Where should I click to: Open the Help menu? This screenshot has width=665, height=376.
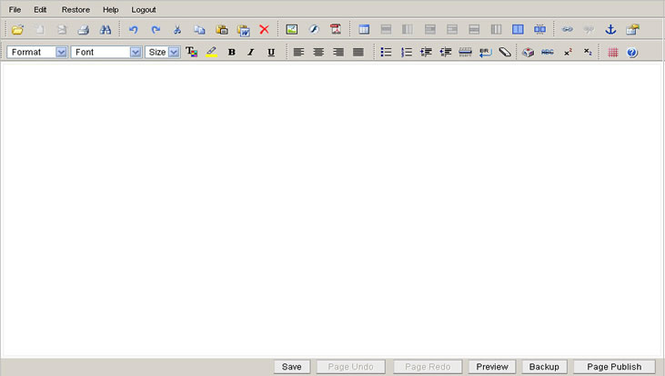(x=110, y=9)
